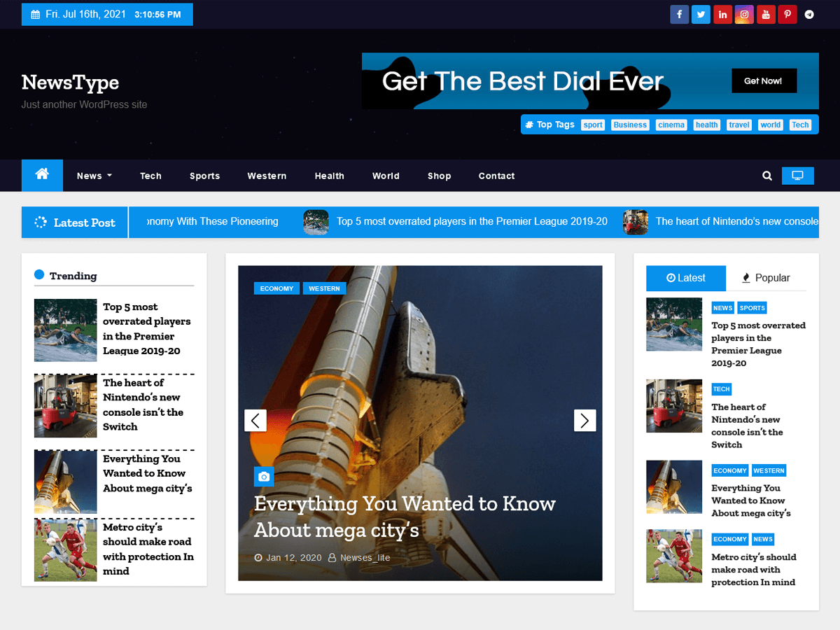Click the blue monitor icon beside search
This screenshot has width=840, height=630.
[x=797, y=176]
